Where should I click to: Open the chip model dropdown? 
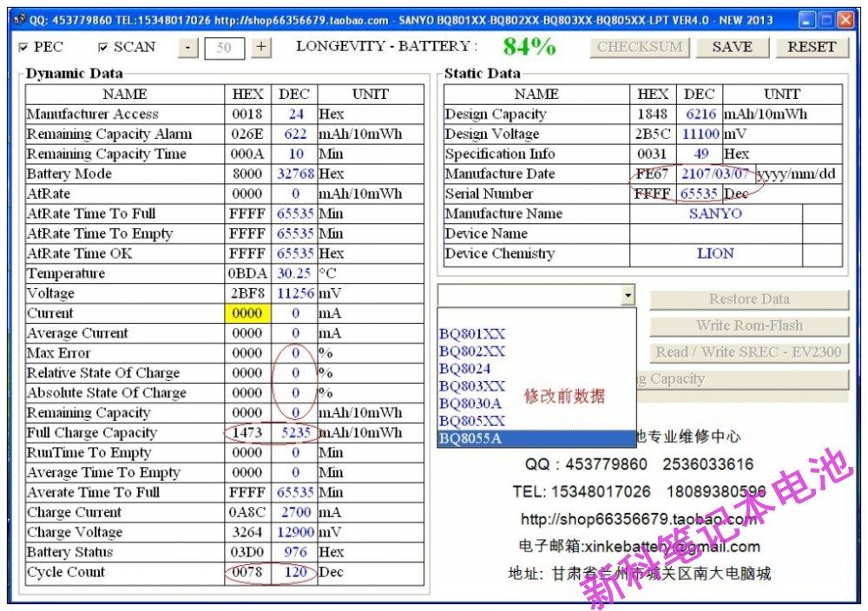click(x=628, y=295)
